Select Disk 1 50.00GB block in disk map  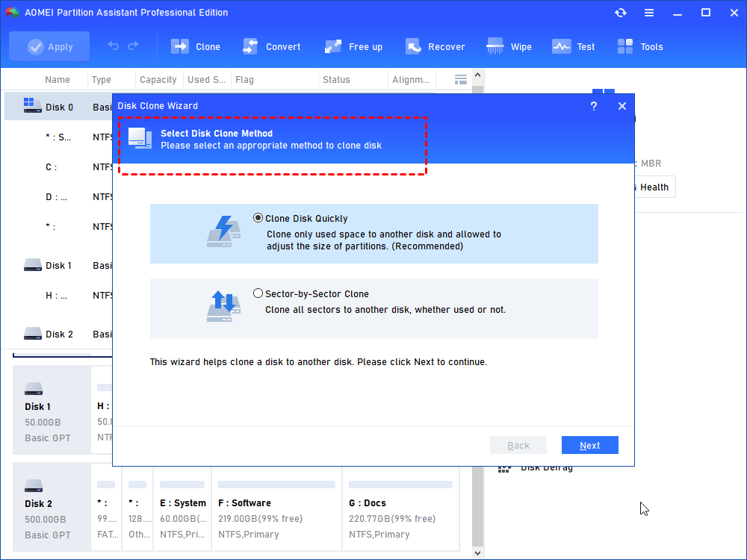[52, 410]
